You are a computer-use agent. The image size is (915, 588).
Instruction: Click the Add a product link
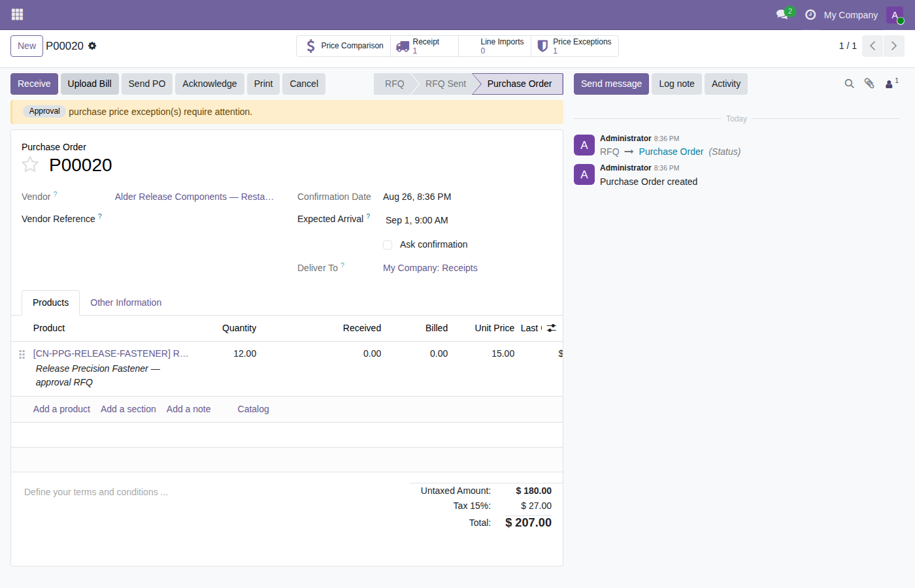click(x=62, y=409)
